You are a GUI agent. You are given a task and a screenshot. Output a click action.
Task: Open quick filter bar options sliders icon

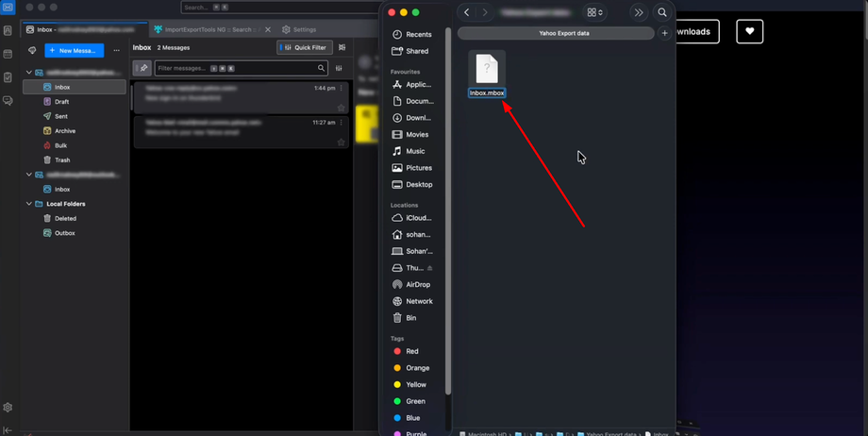[x=339, y=68]
